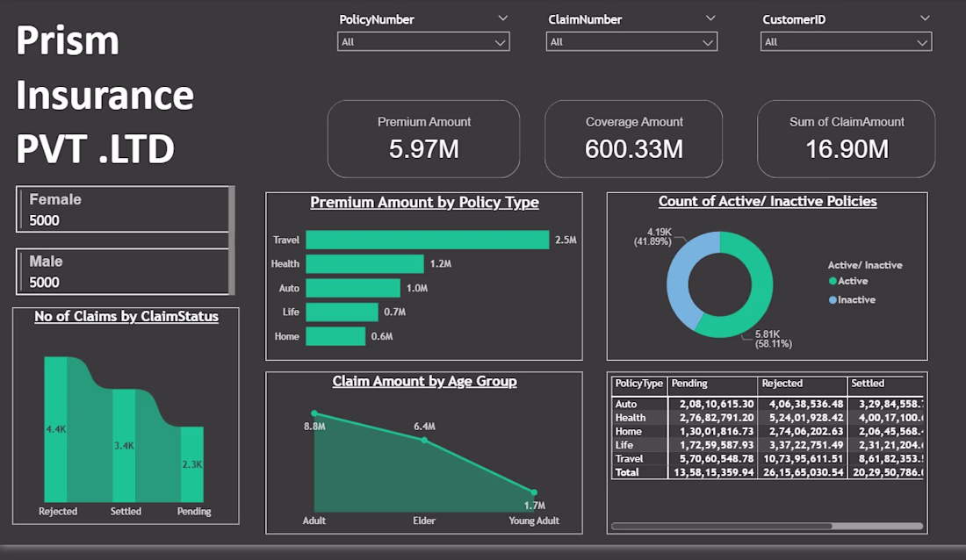Screen dimensions: 966x560
Task: Click the Total row label in table
Action: (627, 472)
